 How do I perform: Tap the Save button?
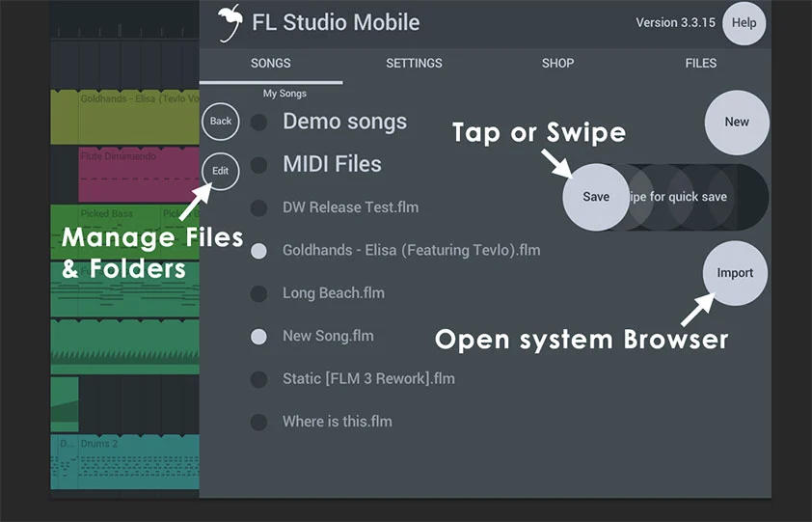[x=596, y=197]
